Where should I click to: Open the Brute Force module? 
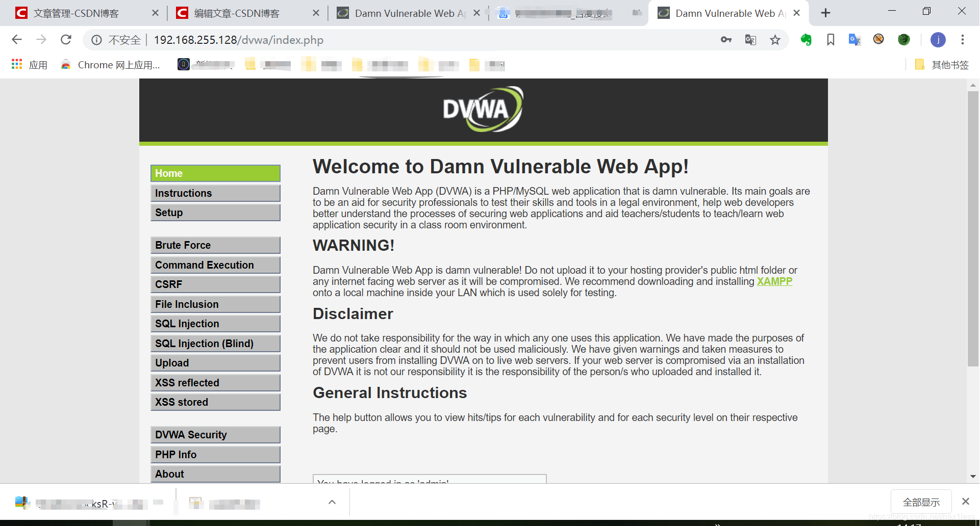215,245
